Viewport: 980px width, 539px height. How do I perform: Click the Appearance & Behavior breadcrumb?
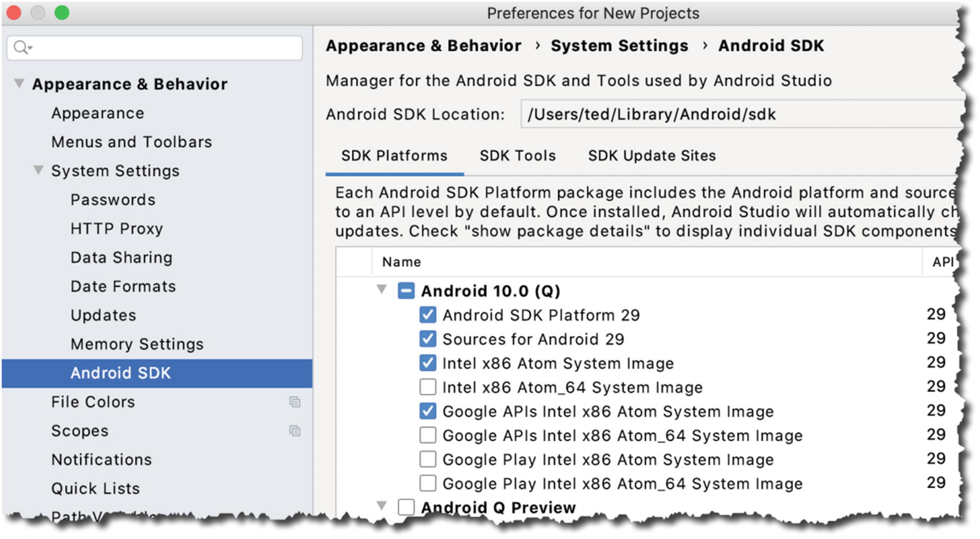tap(424, 45)
